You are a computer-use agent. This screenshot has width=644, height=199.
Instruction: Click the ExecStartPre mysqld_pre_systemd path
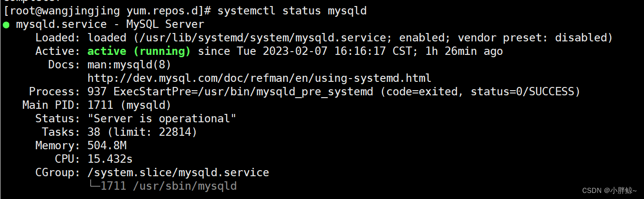tap(243, 92)
